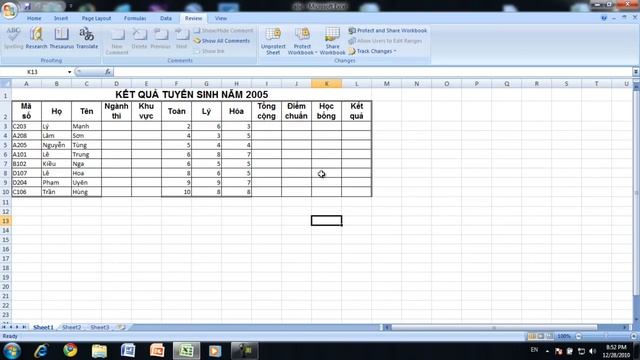640x360 pixels.
Task: Click Unprotect Sheet
Action: point(273,41)
